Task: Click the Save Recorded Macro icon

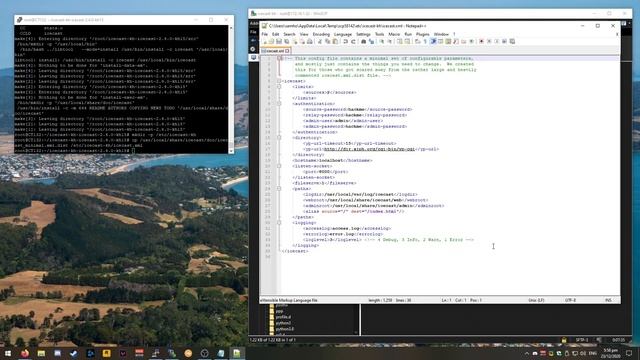Action: (x=512, y=41)
